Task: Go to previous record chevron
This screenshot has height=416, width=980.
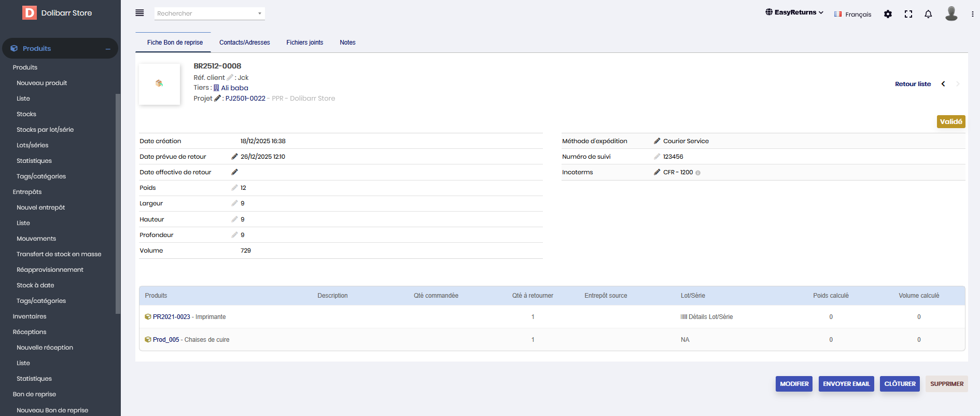Action: point(943,84)
